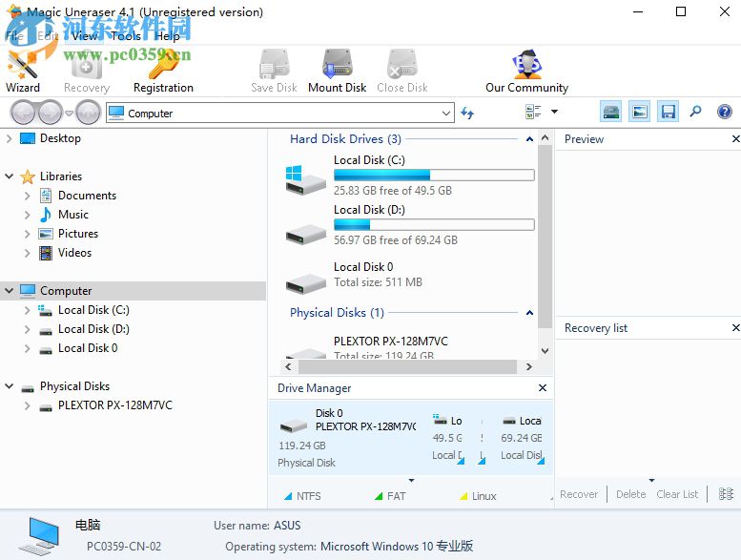Select PLEXTOR PX-128M7VC in the tree
This screenshot has width=741, height=560.
pos(115,405)
